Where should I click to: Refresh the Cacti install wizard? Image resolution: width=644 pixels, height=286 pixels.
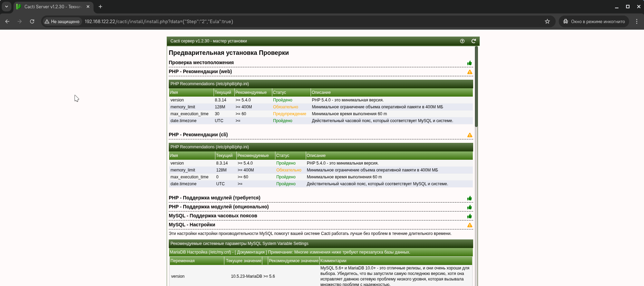point(474,41)
